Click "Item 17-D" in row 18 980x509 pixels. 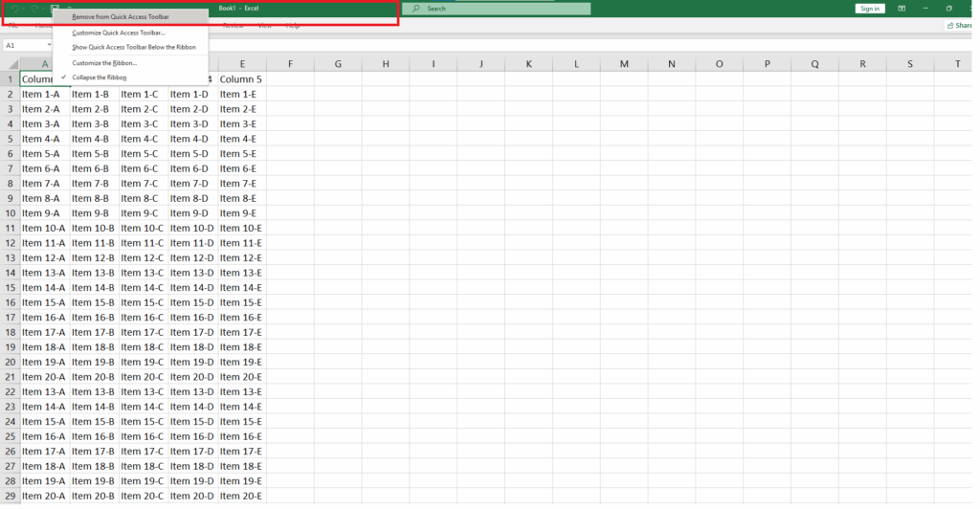click(x=191, y=332)
